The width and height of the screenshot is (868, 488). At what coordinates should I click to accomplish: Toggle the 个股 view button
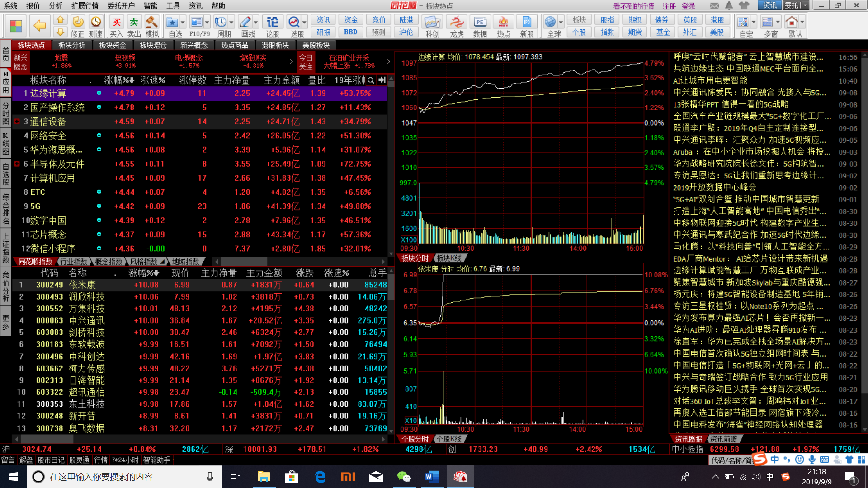click(x=579, y=32)
